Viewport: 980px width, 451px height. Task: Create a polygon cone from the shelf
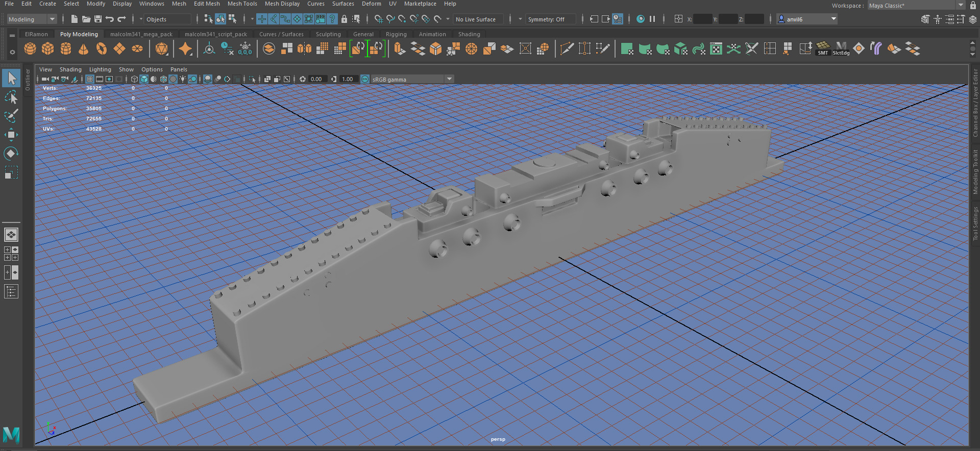point(84,49)
